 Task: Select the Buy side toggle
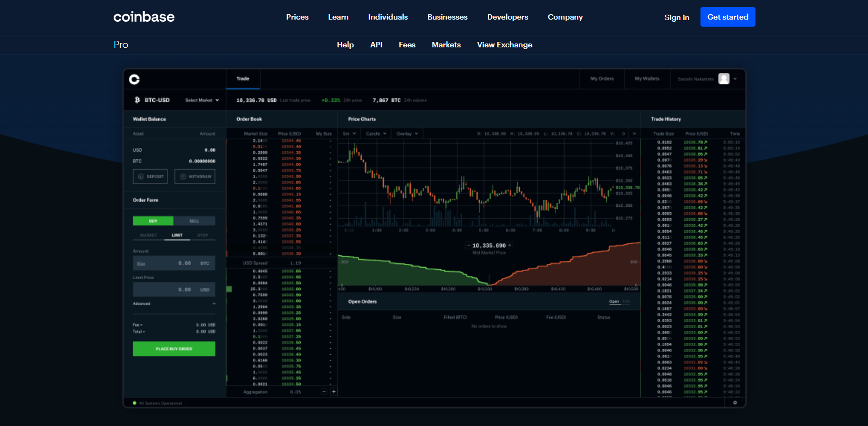[x=153, y=221]
